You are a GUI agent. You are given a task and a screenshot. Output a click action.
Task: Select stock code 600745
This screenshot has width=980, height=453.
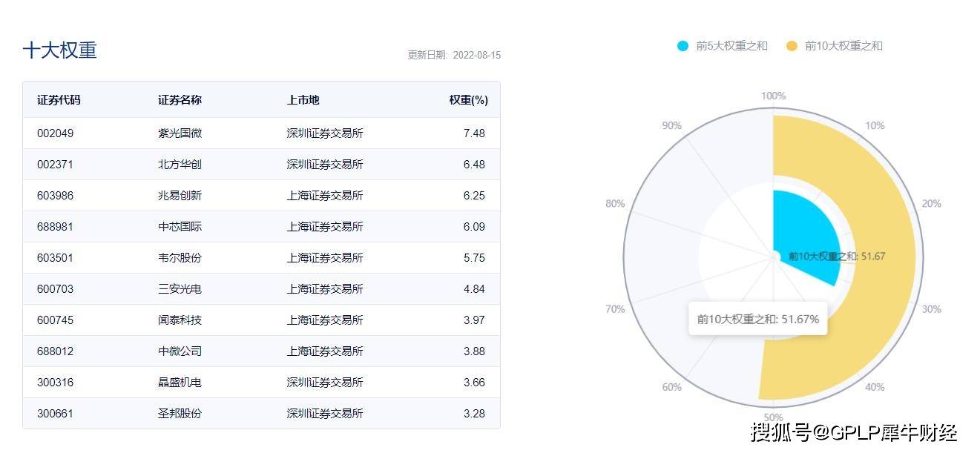coord(56,320)
